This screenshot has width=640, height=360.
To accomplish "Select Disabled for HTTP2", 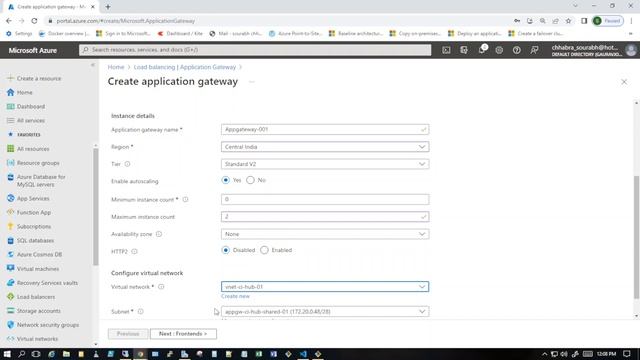I will 225,250.
